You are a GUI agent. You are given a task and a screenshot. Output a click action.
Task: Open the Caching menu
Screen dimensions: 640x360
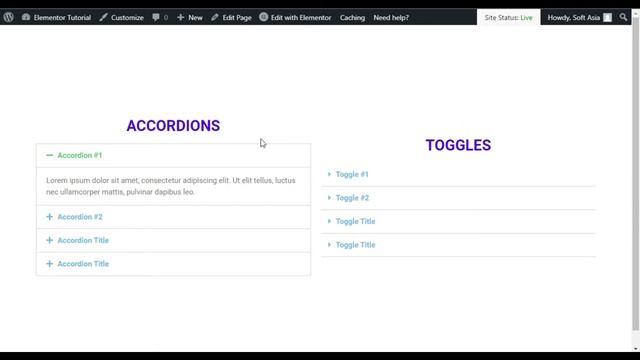[352, 18]
